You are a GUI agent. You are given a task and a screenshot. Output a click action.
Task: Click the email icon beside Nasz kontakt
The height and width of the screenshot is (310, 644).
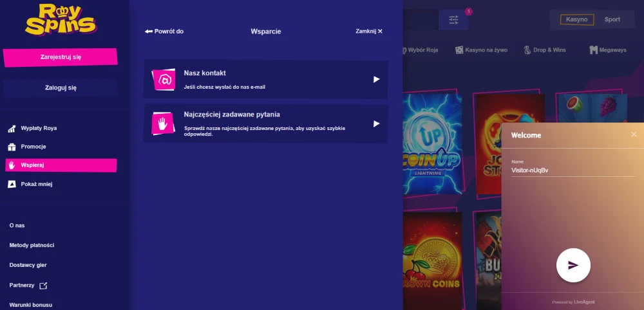point(164,79)
